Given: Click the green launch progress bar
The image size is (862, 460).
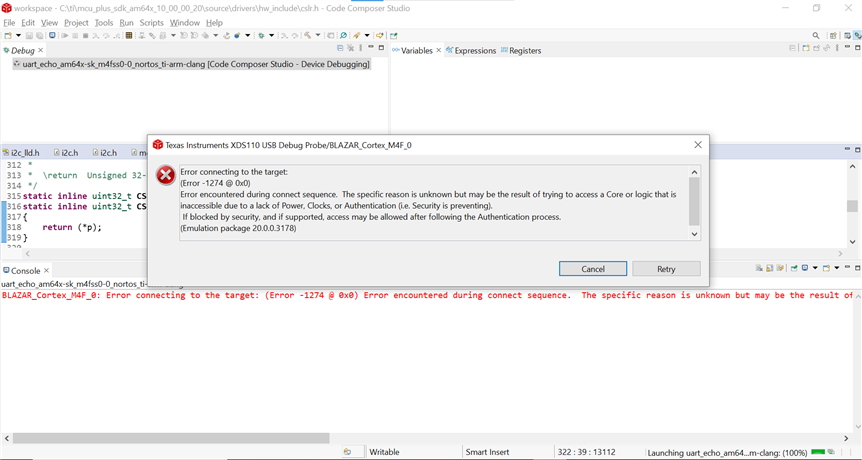Looking at the screenshot, I should coord(818,452).
